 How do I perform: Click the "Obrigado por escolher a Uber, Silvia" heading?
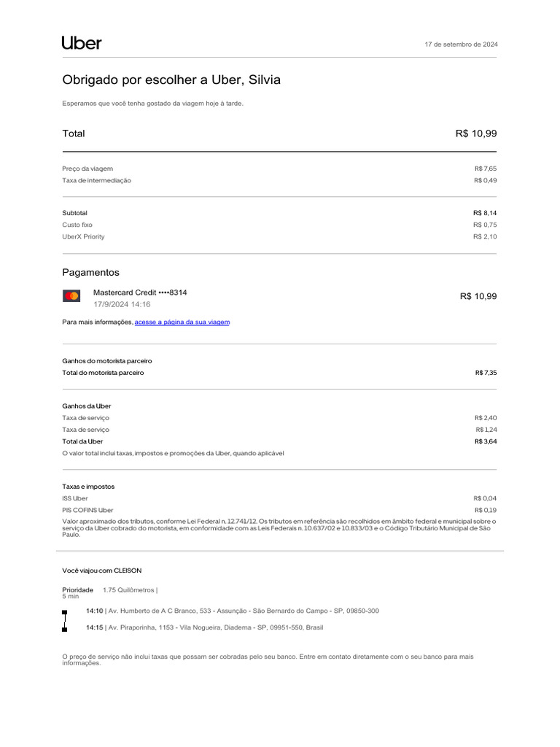(x=171, y=80)
